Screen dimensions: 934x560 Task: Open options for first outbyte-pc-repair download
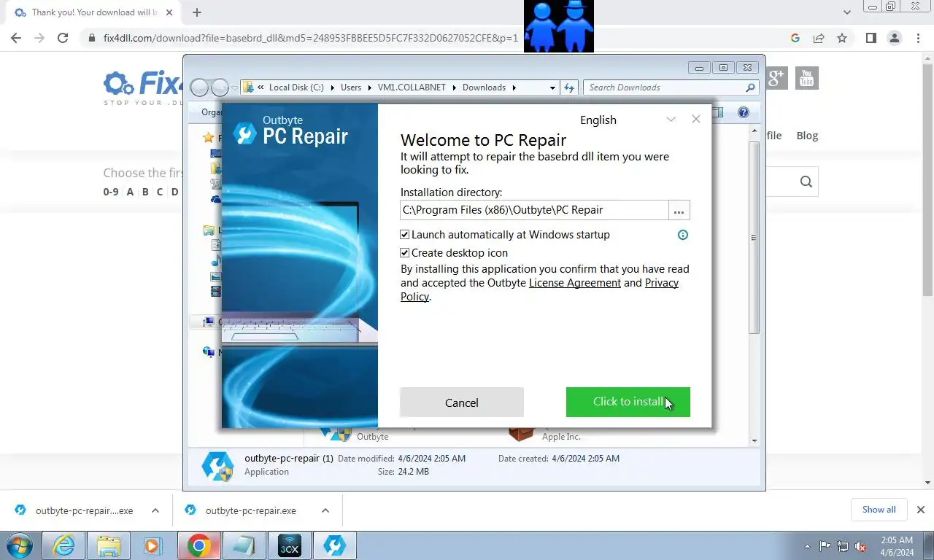(x=155, y=510)
